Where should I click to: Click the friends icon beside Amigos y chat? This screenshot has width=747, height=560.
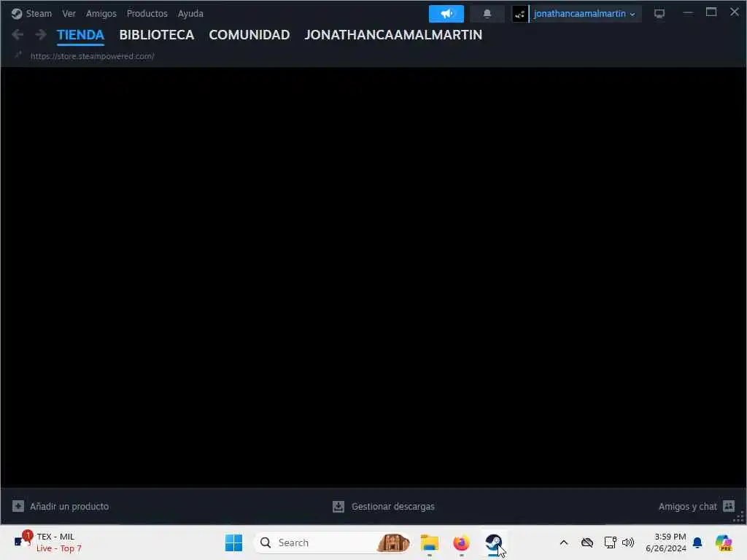coord(729,506)
